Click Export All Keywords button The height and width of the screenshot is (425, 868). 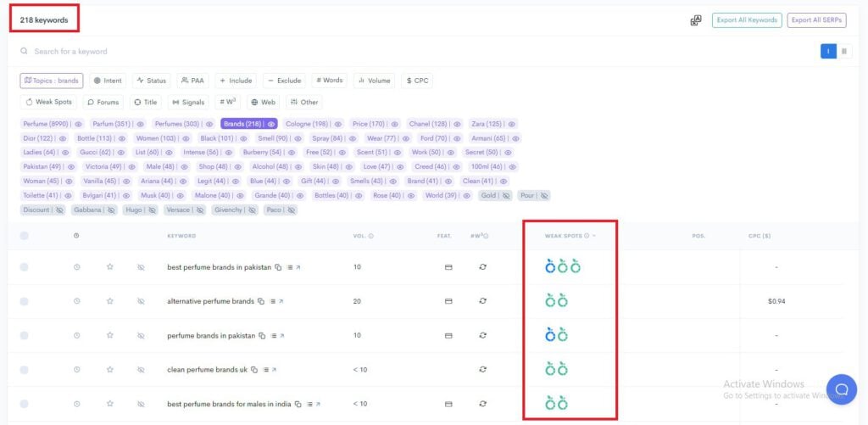(747, 20)
